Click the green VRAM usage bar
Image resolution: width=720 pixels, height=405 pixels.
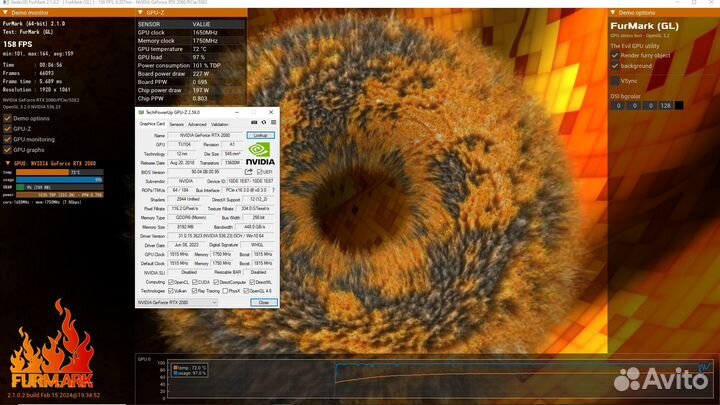pyautogui.click(x=60, y=187)
